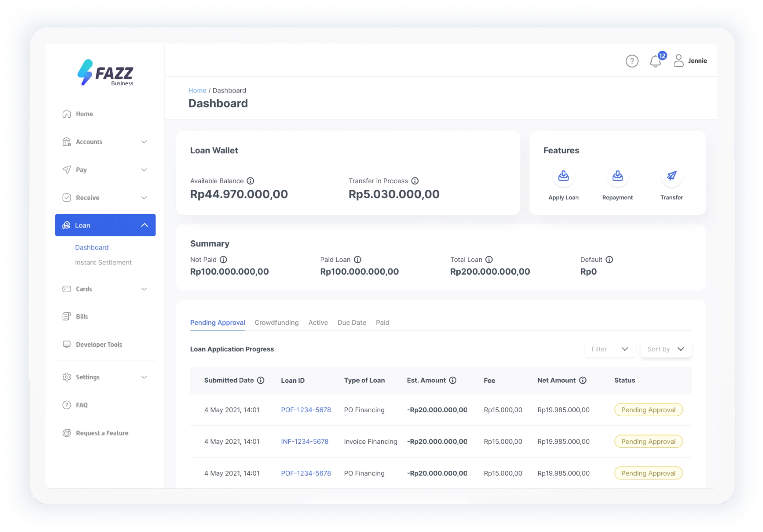The height and width of the screenshot is (532, 763).
Task: Switch to the Due Date tab
Action: [351, 322]
